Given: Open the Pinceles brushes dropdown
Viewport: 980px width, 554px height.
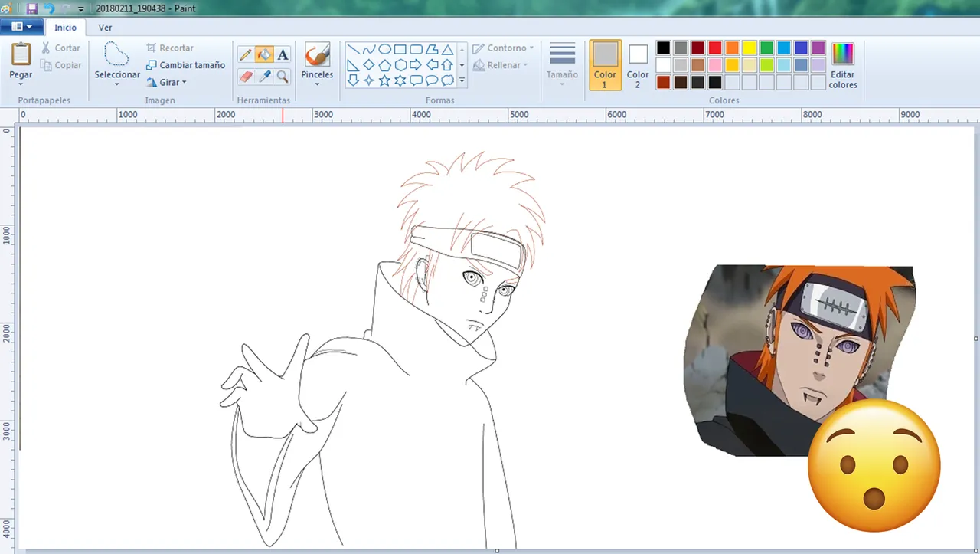Looking at the screenshot, I should pos(317,84).
